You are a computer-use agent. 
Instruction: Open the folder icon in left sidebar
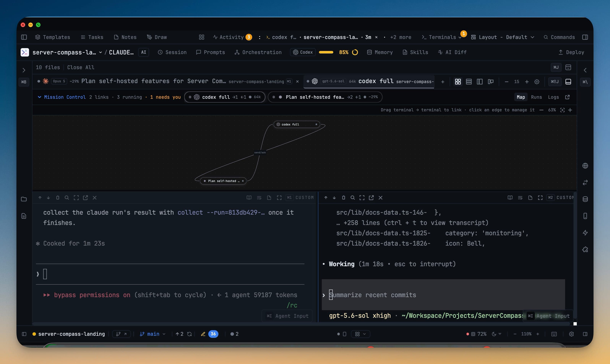[x=24, y=199]
